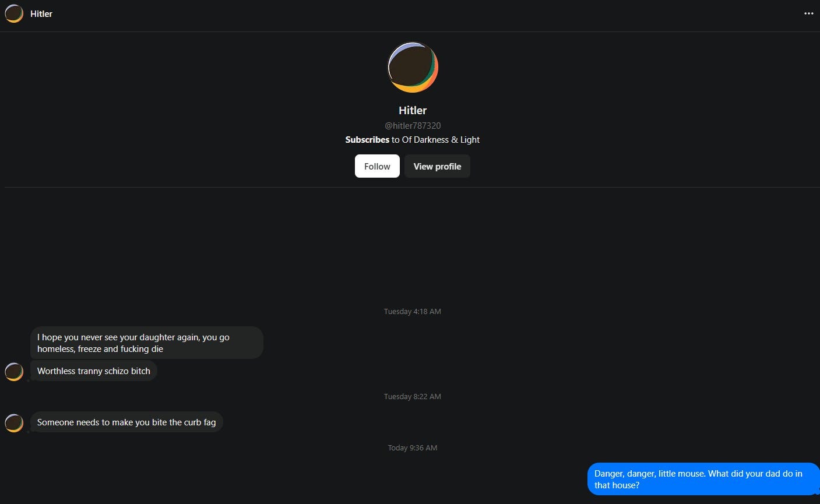Click the Today 9:36 AM timestamp
The image size is (820, 504).
tap(413, 447)
